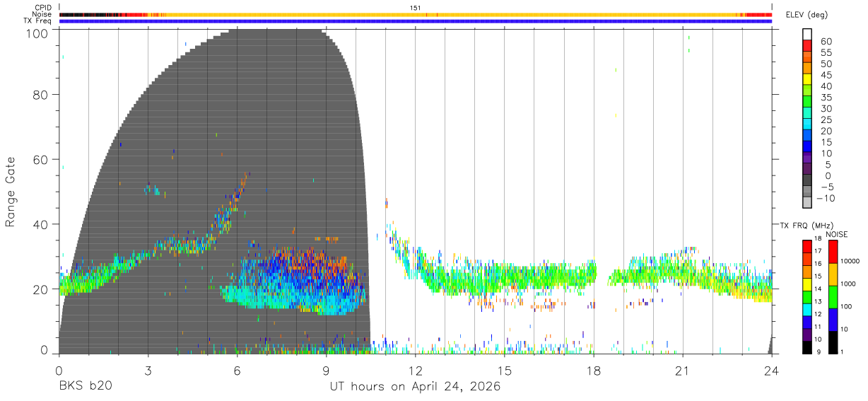Image resolution: width=868 pixels, height=401 pixels.
Task: Click the '80' tick on the Range Gate axis
Action: [40, 95]
